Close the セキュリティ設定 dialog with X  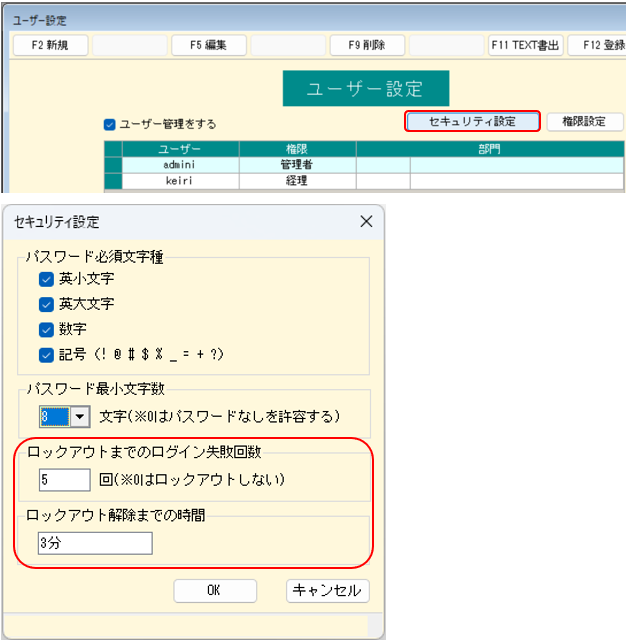(366, 221)
